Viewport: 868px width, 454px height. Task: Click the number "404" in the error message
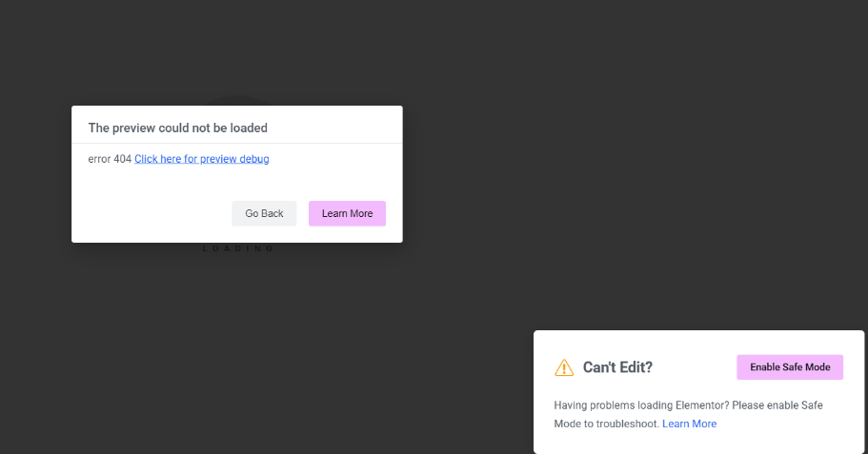[x=122, y=159]
